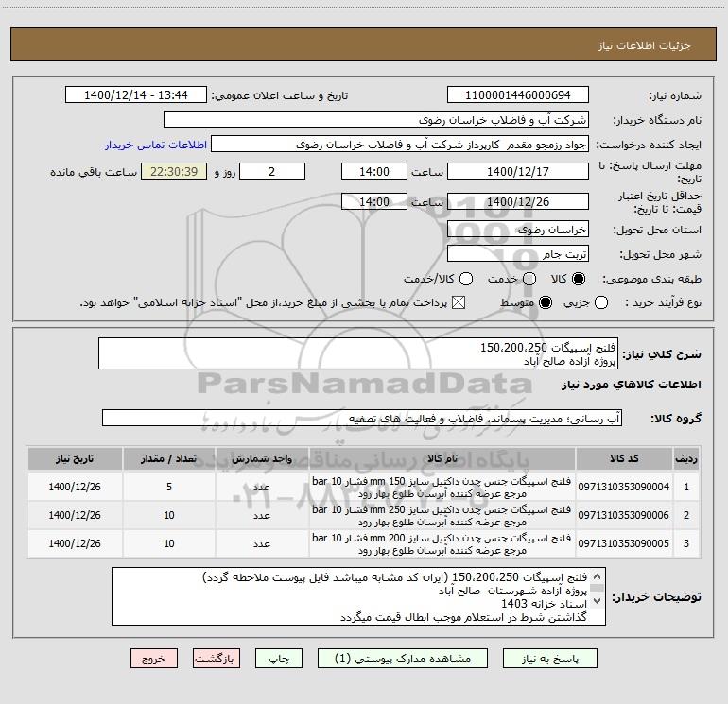Click the need date in row 1
This screenshot has width=728, height=704.
(75, 487)
